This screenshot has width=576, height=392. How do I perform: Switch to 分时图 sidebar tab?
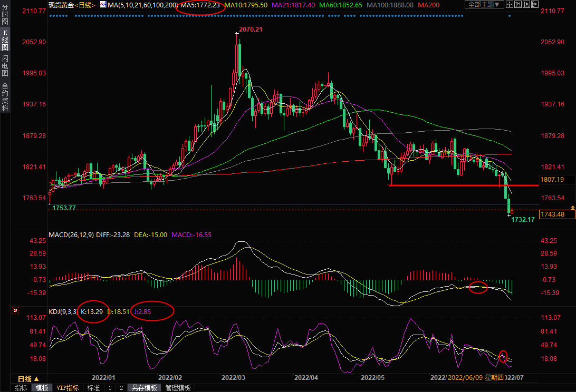tap(5, 15)
